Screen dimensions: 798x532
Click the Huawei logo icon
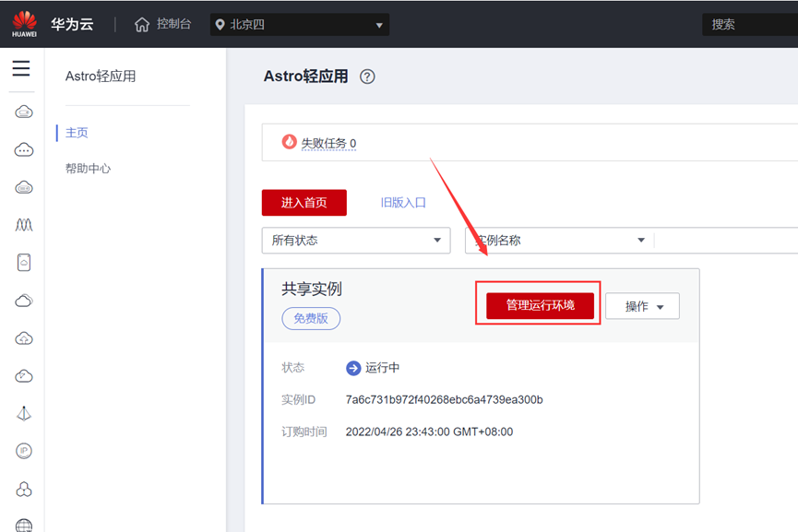(x=24, y=24)
